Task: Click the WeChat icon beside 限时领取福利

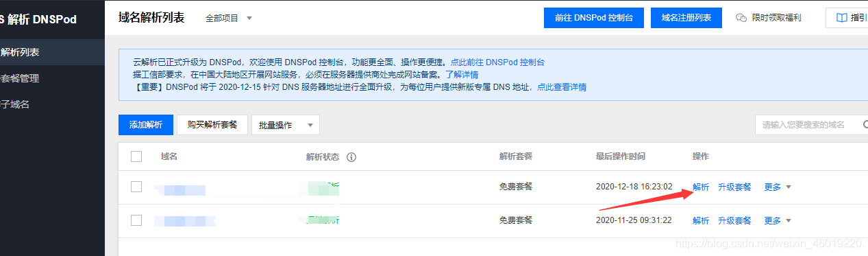Action: tap(741, 18)
